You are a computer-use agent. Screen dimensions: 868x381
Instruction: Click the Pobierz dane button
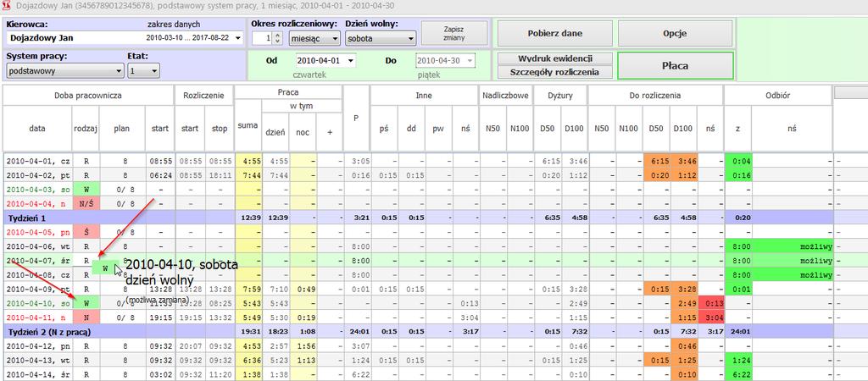point(554,33)
